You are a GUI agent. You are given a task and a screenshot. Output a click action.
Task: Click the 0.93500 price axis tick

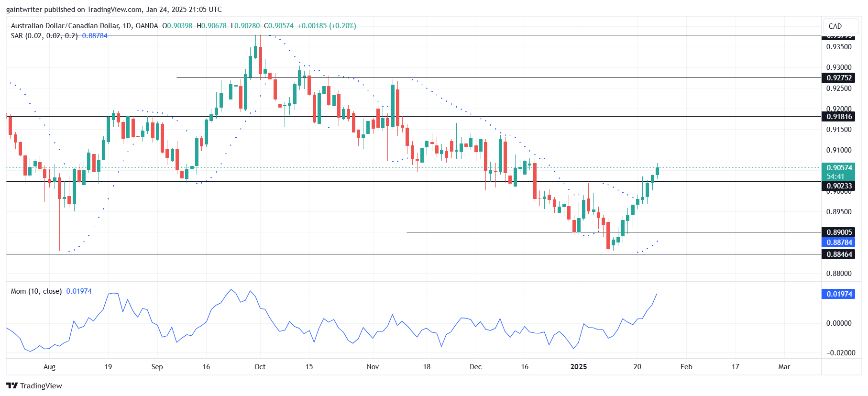tap(839, 47)
